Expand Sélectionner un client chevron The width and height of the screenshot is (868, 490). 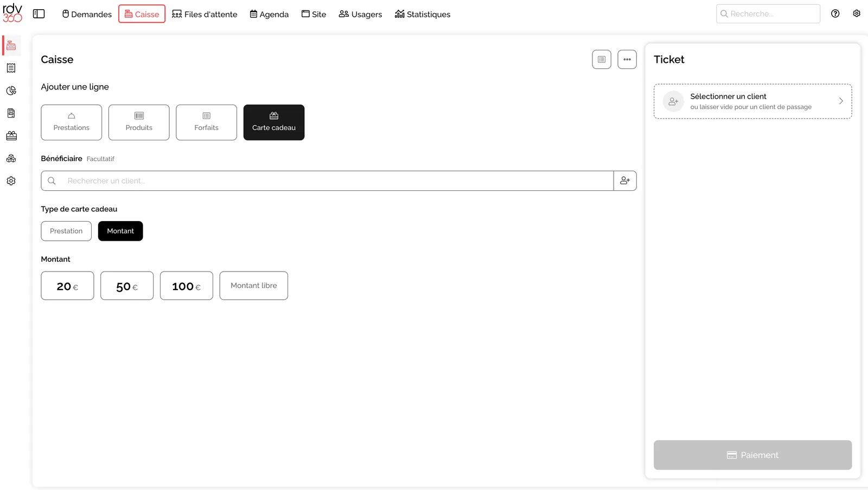841,101
